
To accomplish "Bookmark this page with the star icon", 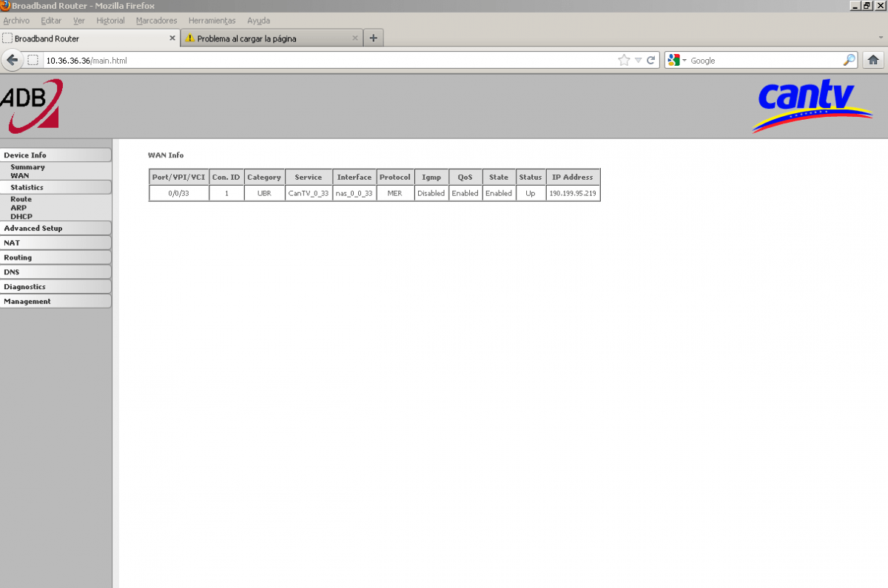I will point(624,60).
